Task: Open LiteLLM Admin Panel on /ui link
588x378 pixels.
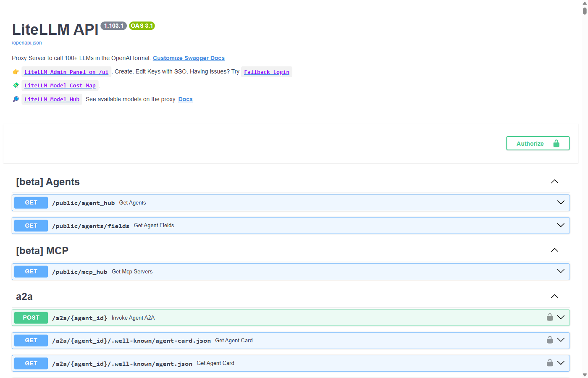Action: click(x=66, y=72)
